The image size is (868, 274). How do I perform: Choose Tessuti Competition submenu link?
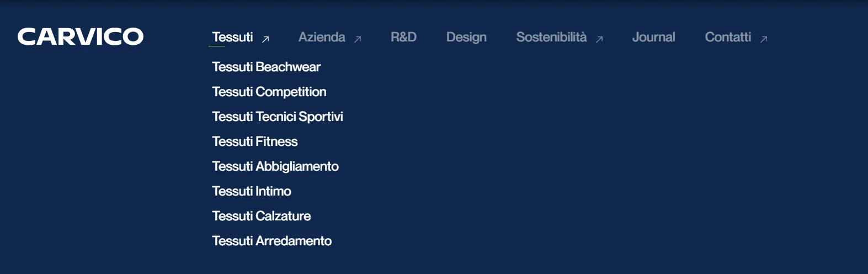click(x=269, y=92)
